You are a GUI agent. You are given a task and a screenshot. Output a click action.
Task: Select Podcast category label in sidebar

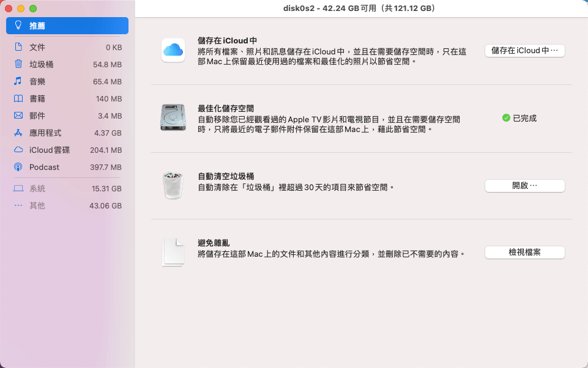click(44, 167)
